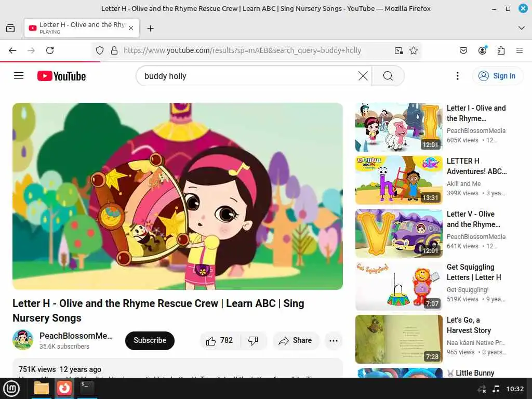Open Save to Pocket icon
Image resolution: width=532 pixels, height=399 pixels.
tap(463, 50)
